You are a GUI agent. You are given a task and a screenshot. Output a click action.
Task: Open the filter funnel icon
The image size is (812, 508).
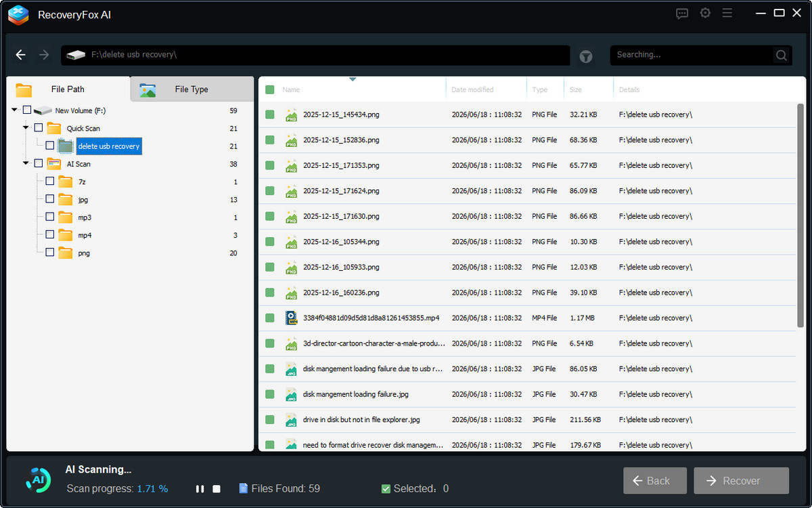586,57
